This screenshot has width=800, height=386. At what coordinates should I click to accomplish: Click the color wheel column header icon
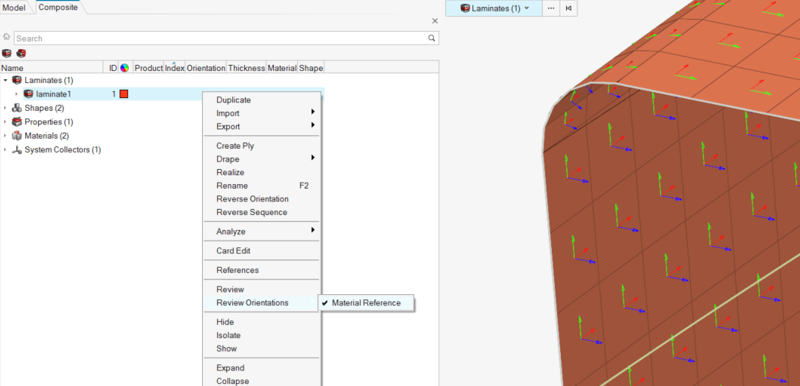pos(124,68)
